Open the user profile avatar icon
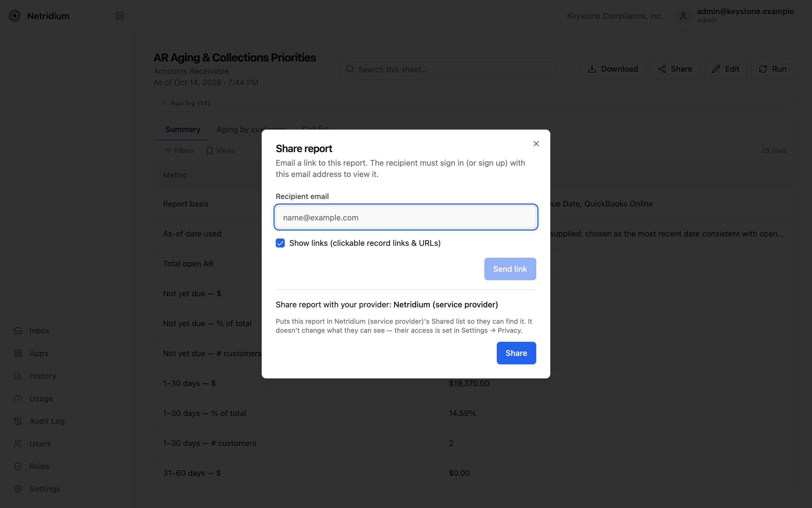Viewport: 812px width, 508px height. tap(683, 16)
